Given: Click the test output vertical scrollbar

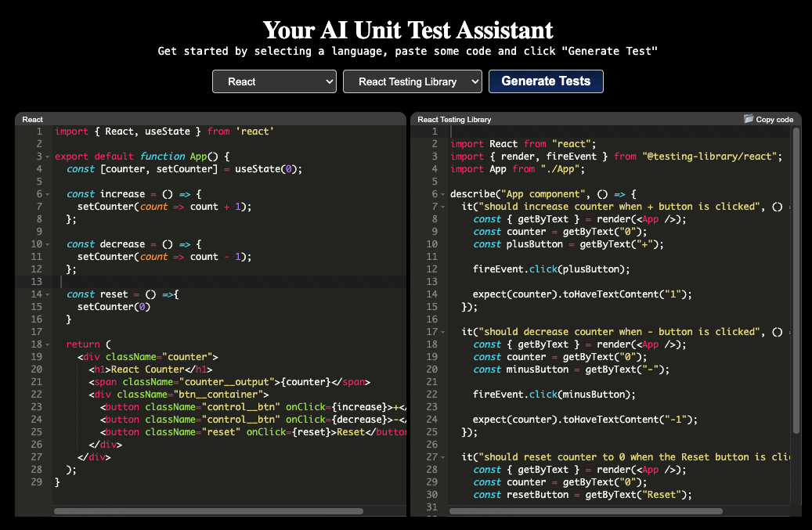Looking at the screenshot, I should (x=796, y=282).
